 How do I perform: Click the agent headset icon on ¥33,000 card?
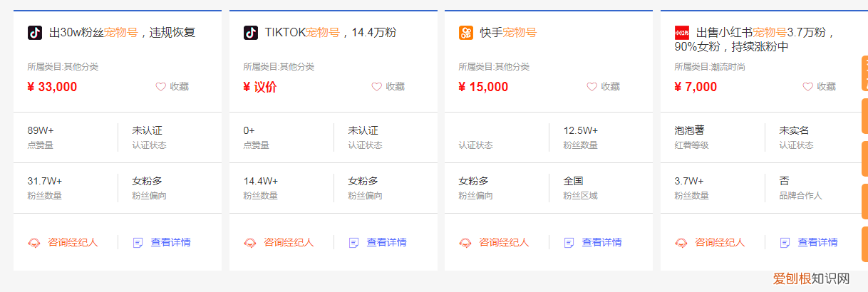(34, 243)
